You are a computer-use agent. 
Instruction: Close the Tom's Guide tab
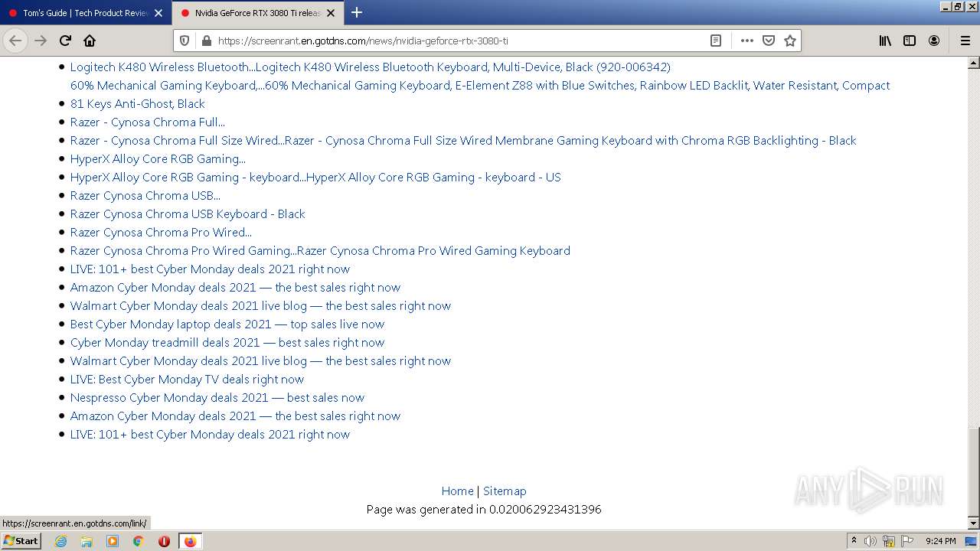(158, 13)
